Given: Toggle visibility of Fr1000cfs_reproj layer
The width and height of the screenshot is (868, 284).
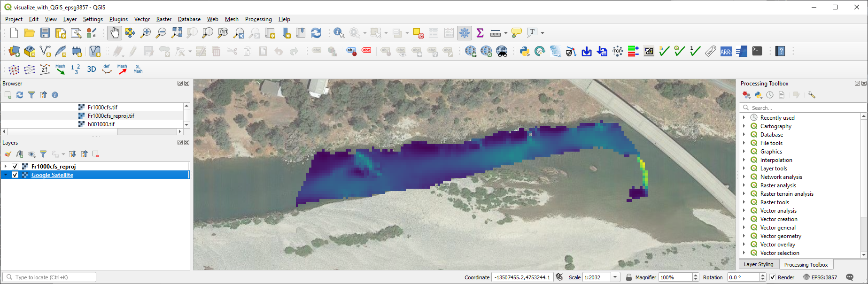Looking at the screenshot, I should tap(15, 166).
